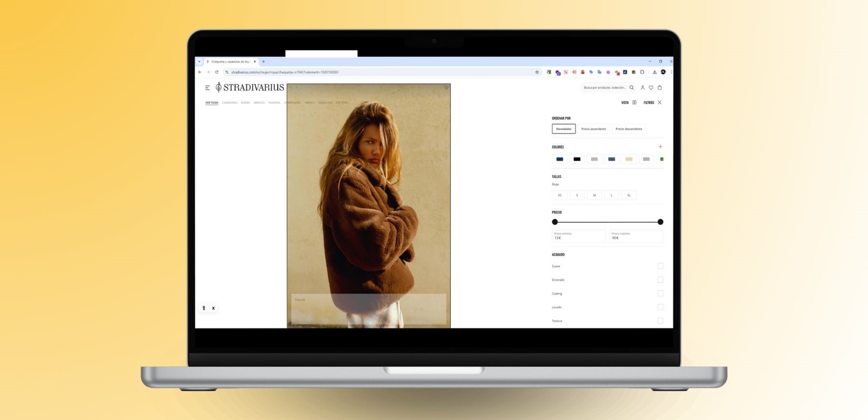Open the Stradivarius hamburger menu
Screen dimensions: 868x420
[x=207, y=88]
